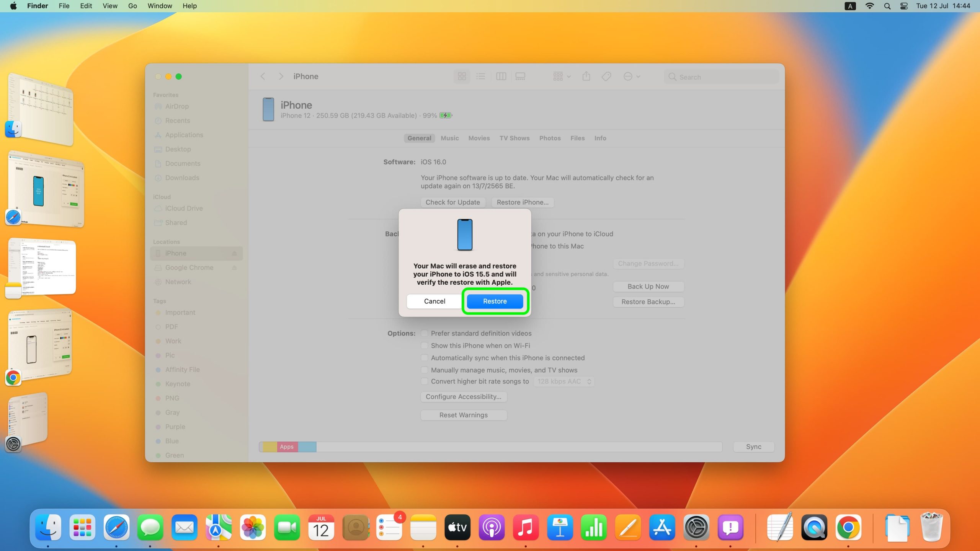
Task: Click the blue Restore button in dialog
Action: pos(495,301)
